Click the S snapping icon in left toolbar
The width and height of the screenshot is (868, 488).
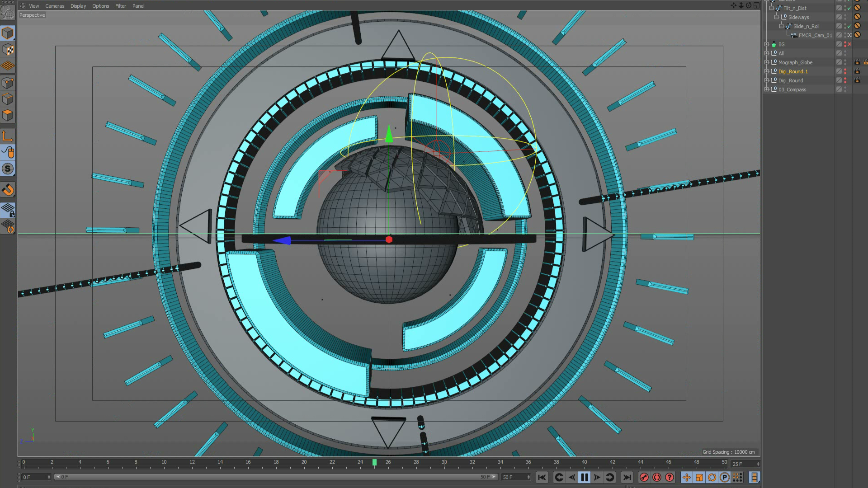tap(8, 169)
